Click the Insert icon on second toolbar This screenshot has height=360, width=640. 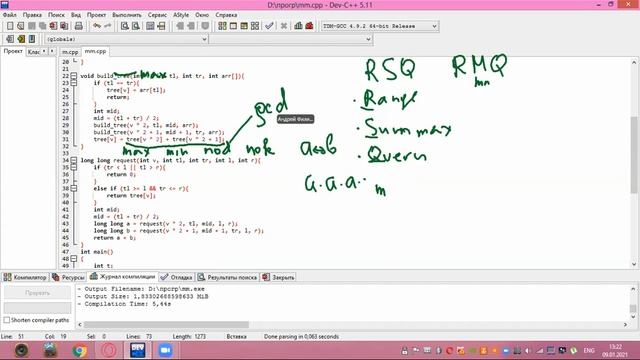pyautogui.click(x=10, y=39)
